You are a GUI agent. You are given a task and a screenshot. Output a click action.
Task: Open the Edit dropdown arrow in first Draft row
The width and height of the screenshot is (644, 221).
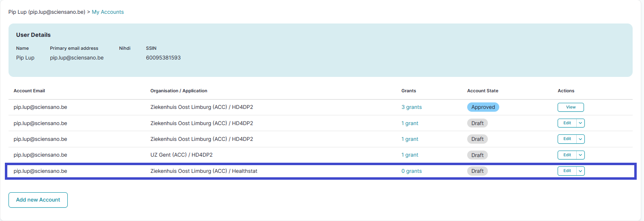tap(580, 123)
